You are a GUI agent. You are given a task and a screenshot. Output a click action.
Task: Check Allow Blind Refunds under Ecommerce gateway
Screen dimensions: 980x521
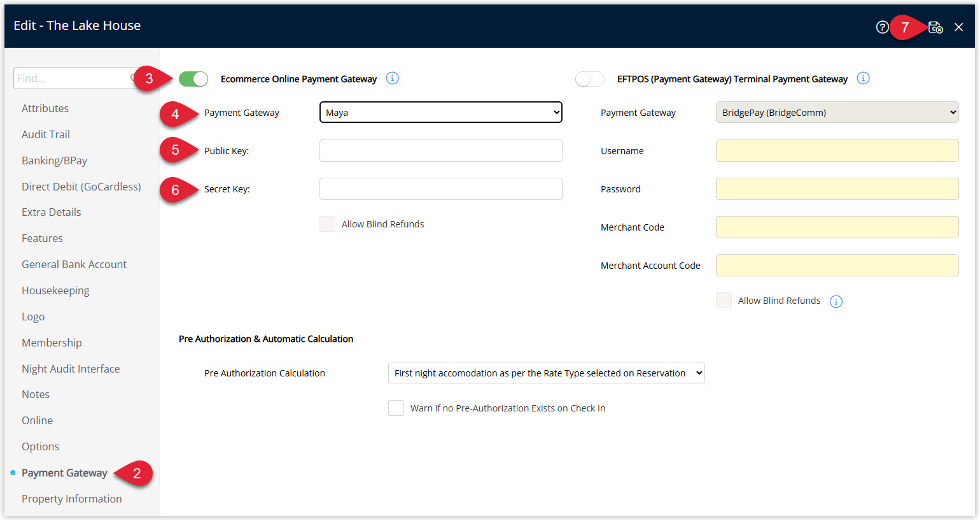327,224
